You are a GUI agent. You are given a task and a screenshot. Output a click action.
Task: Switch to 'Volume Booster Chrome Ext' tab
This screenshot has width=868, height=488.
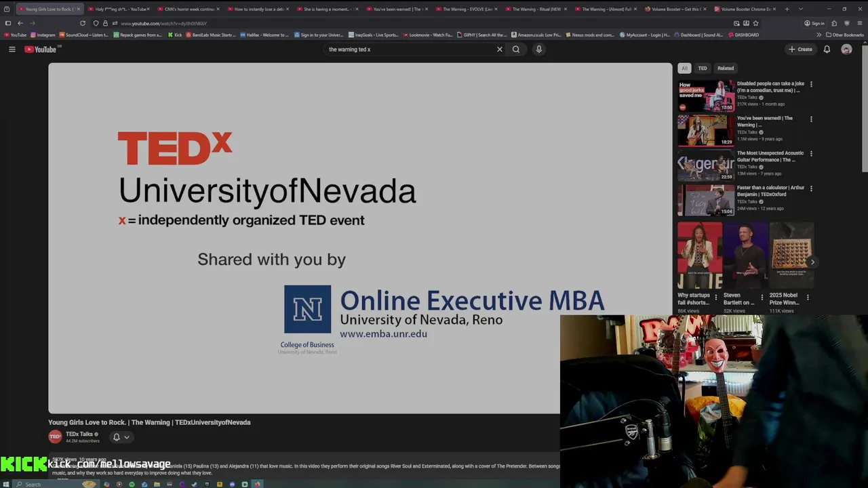pos(744,9)
